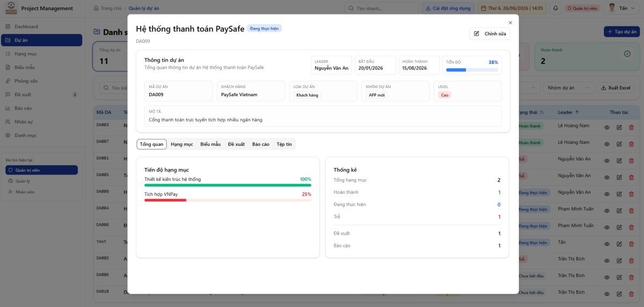Image resolution: width=644 pixels, height=307 pixels.
Task: Switch to the Tổng quan tab
Action: click(x=151, y=144)
